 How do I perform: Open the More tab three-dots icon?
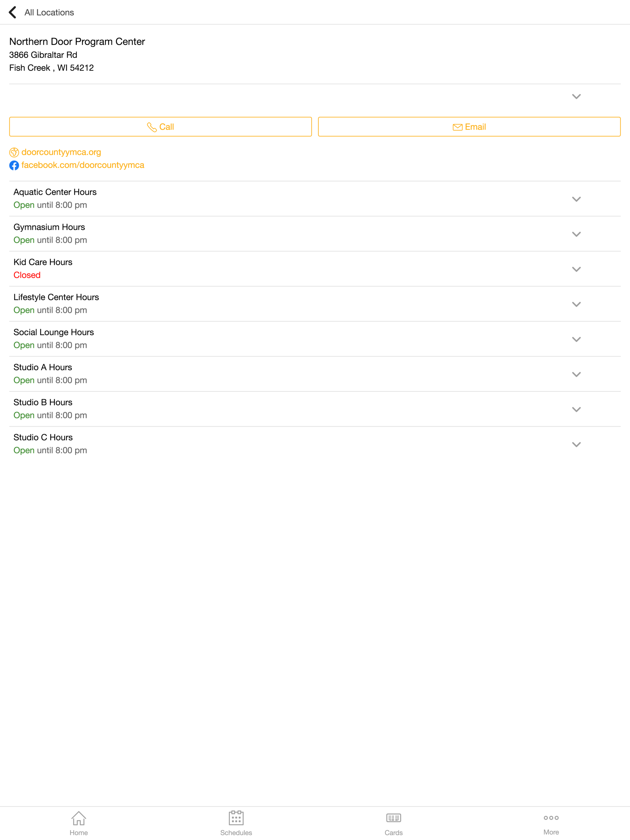coord(551,818)
